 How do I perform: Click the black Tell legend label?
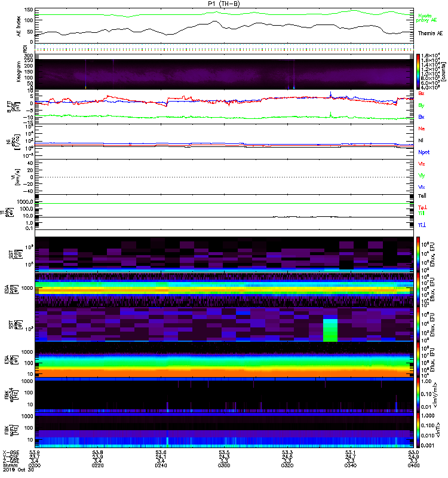tap(422, 196)
